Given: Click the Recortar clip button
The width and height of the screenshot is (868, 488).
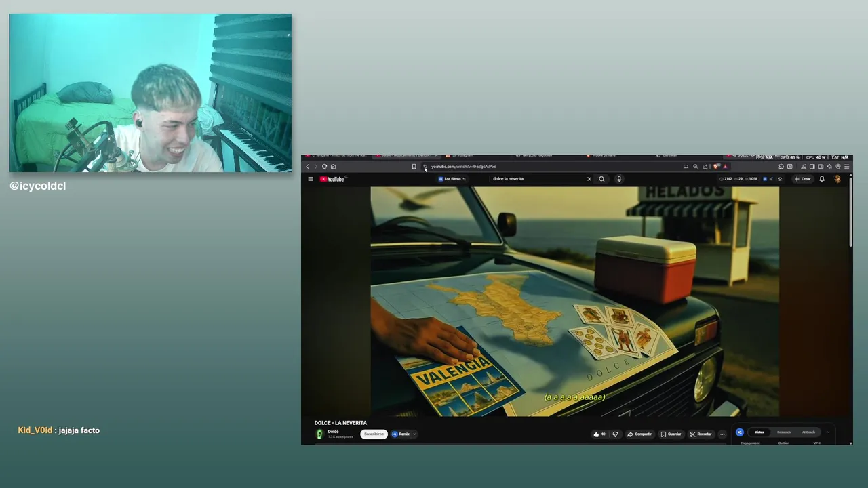Looking at the screenshot, I should tap(701, 434).
